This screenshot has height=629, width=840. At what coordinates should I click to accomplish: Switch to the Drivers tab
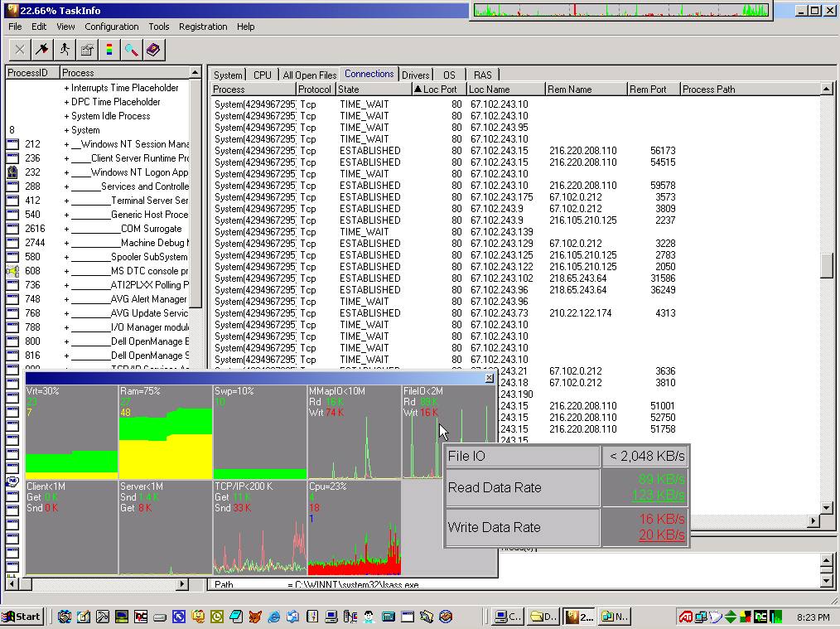(x=416, y=75)
